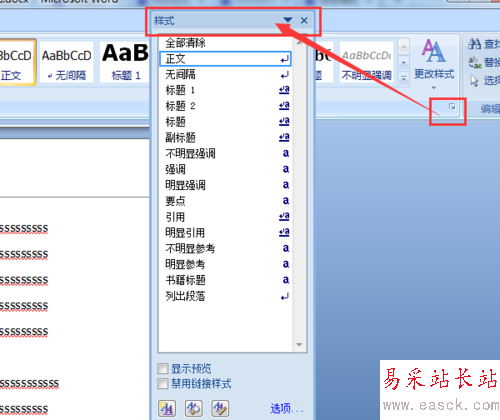Pick 正文 in the ribbon style gallery
This screenshot has height=420, width=500.
[x=16, y=62]
